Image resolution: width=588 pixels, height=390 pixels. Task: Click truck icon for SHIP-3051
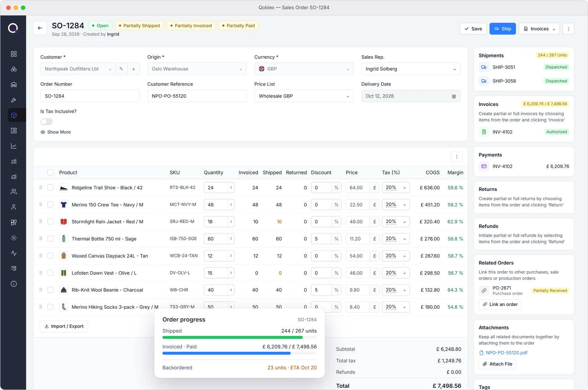[x=484, y=67]
